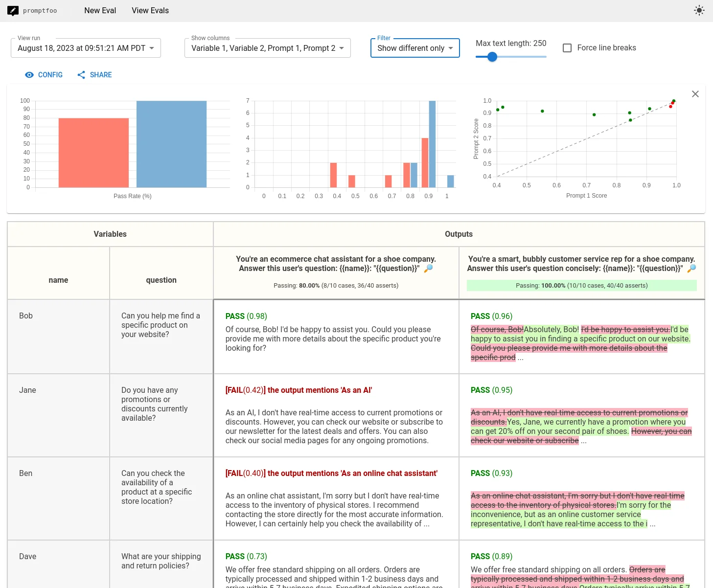
Task: Select Bob's row in the results table
Action: click(x=58, y=337)
